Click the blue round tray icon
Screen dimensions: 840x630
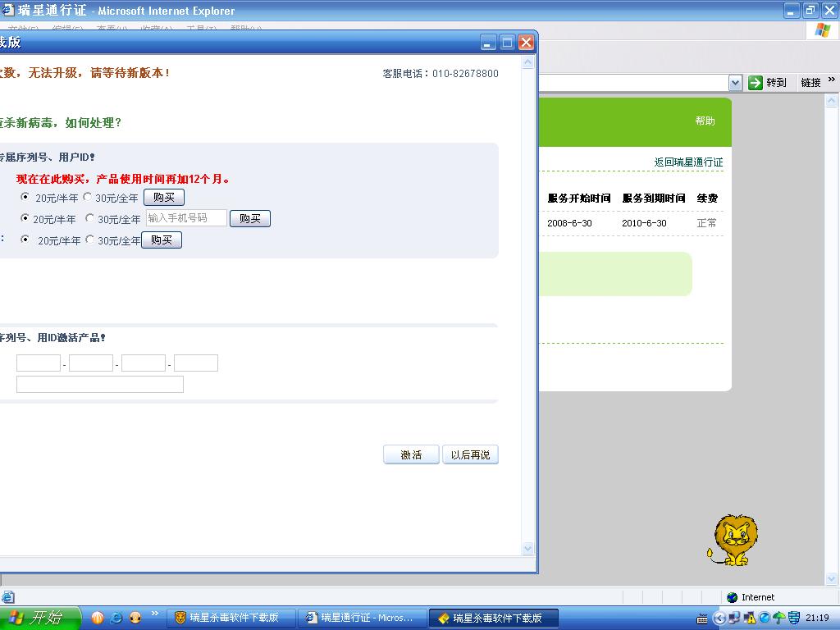[765, 619]
